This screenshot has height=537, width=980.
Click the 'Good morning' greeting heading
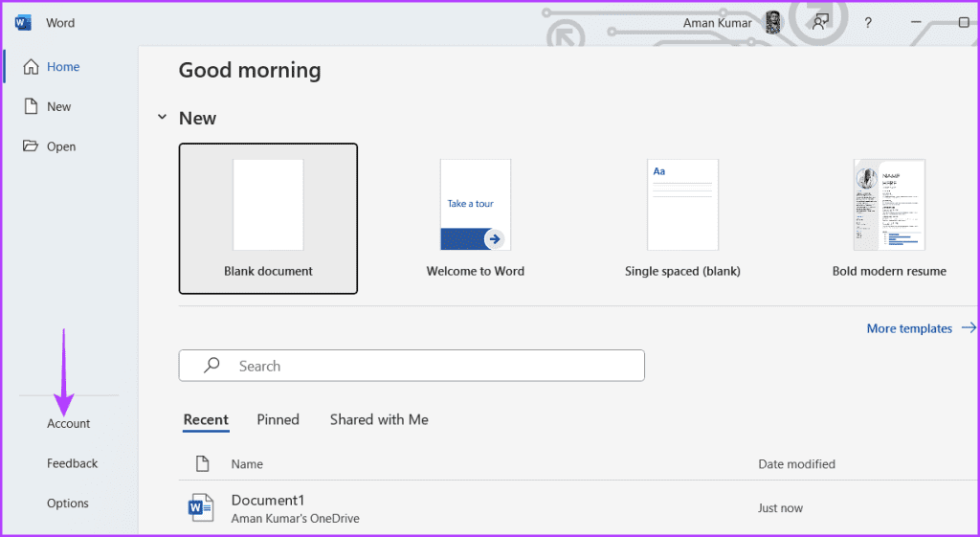pos(250,70)
